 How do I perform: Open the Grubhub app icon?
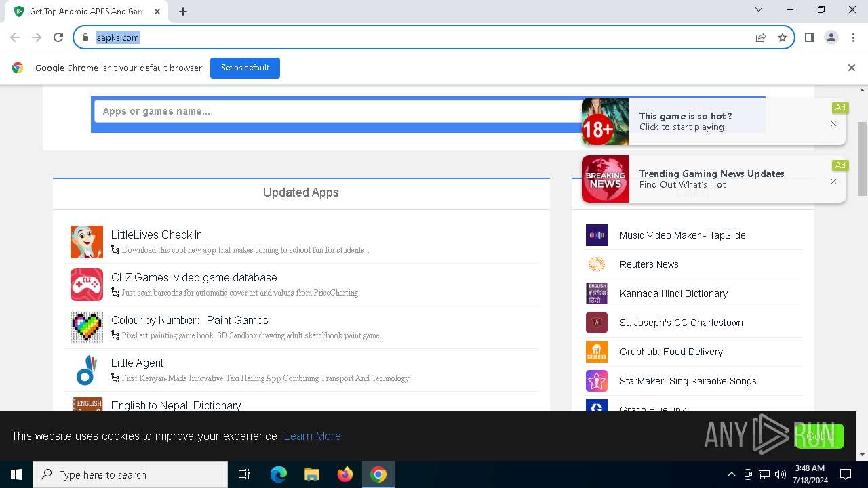(x=597, y=352)
